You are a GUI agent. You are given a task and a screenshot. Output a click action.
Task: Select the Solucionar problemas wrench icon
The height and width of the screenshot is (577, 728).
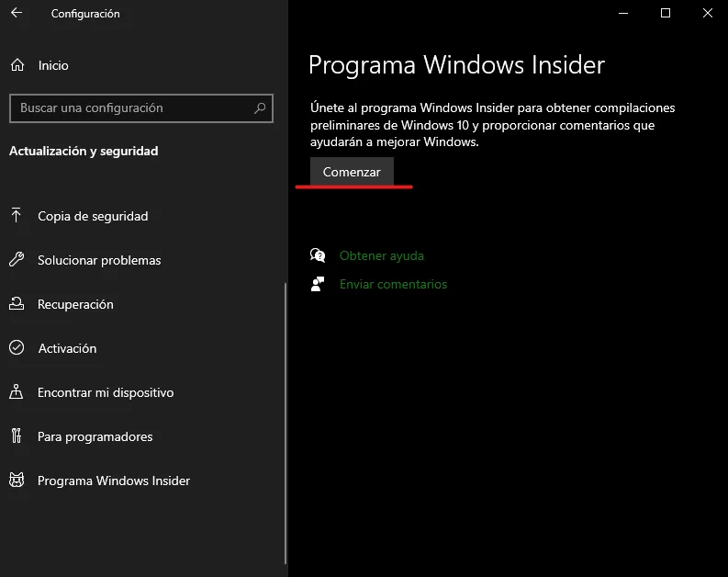pos(17,260)
